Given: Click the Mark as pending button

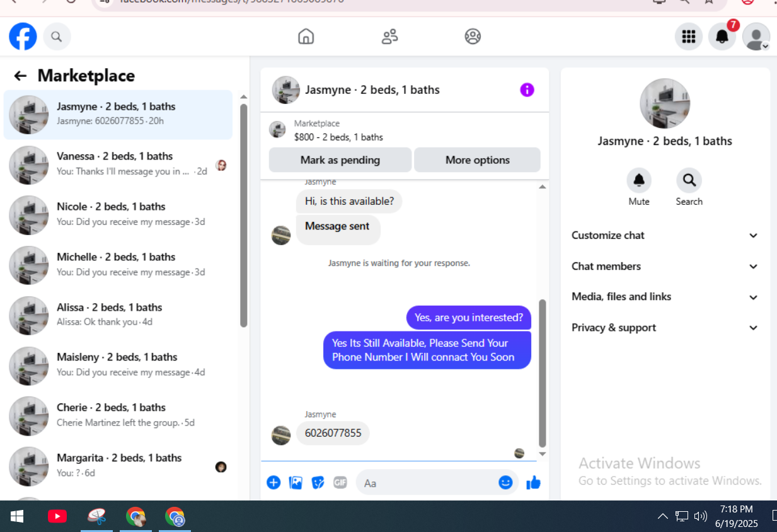Looking at the screenshot, I should click(x=340, y=159).
